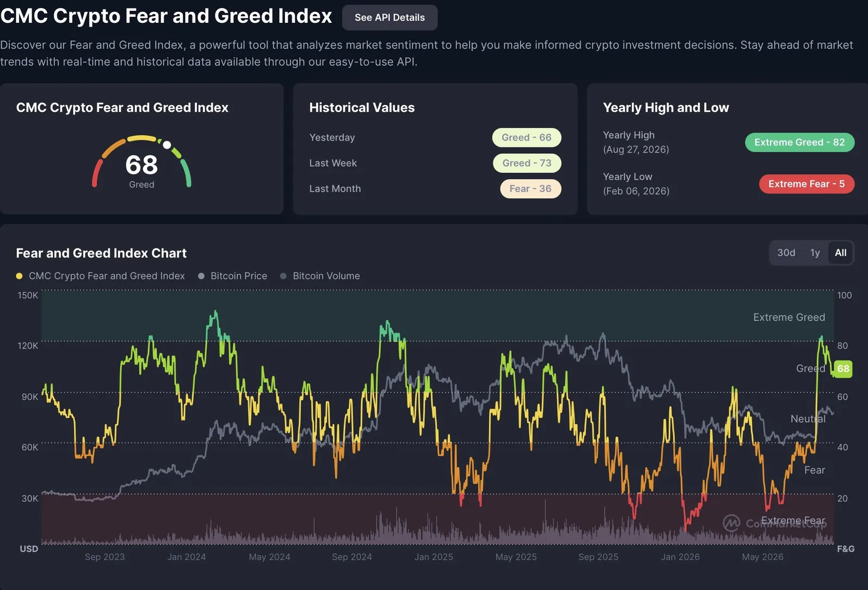Click the Yesterday row label

332,138
